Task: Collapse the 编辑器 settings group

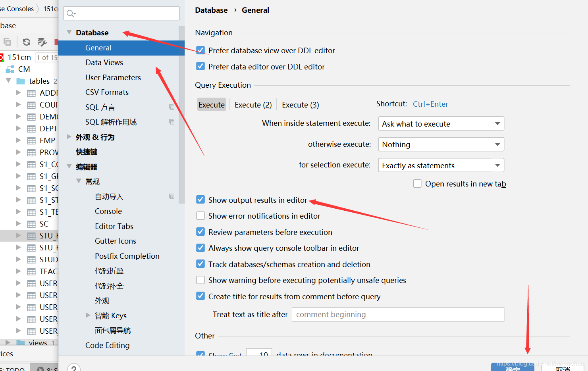Action: coord(69,166)
